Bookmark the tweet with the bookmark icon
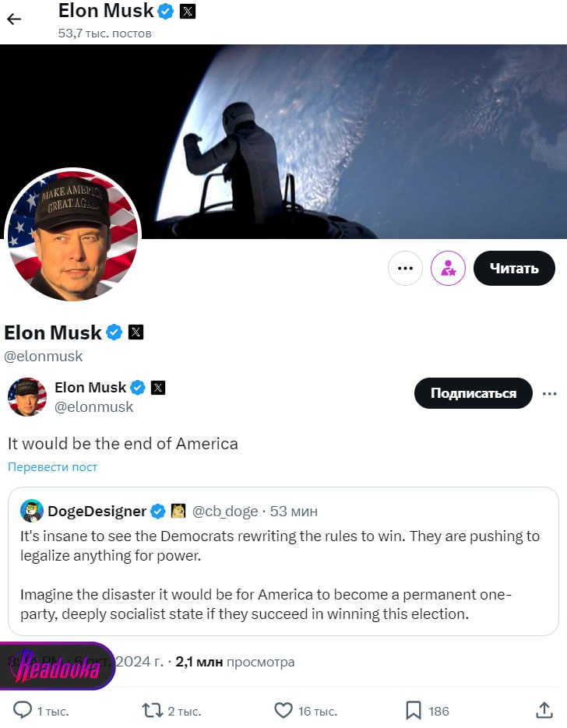This screenshot has width=567, height=728. click(x=414, y=710)
